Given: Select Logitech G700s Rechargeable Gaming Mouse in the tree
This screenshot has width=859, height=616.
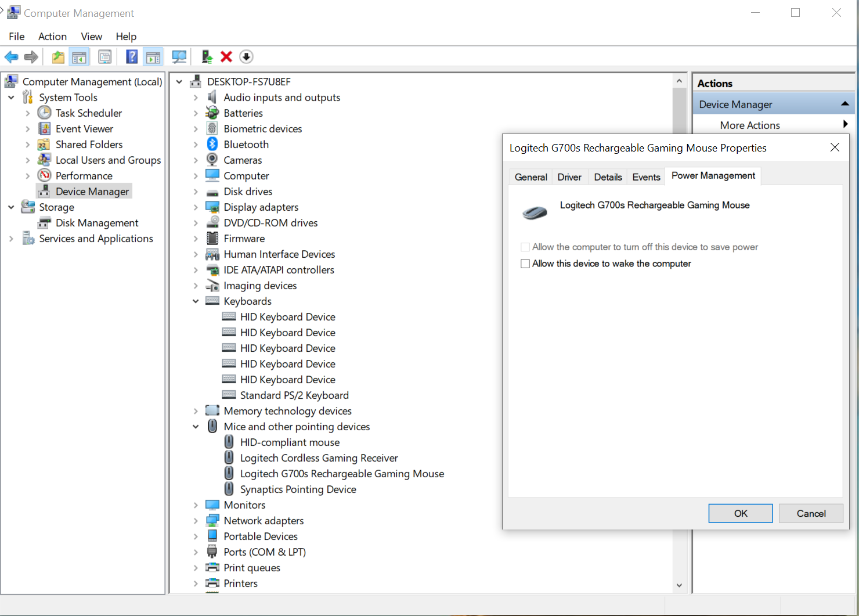Looking at the screenshot, I should pyautogui.click(x=342, y=473).
